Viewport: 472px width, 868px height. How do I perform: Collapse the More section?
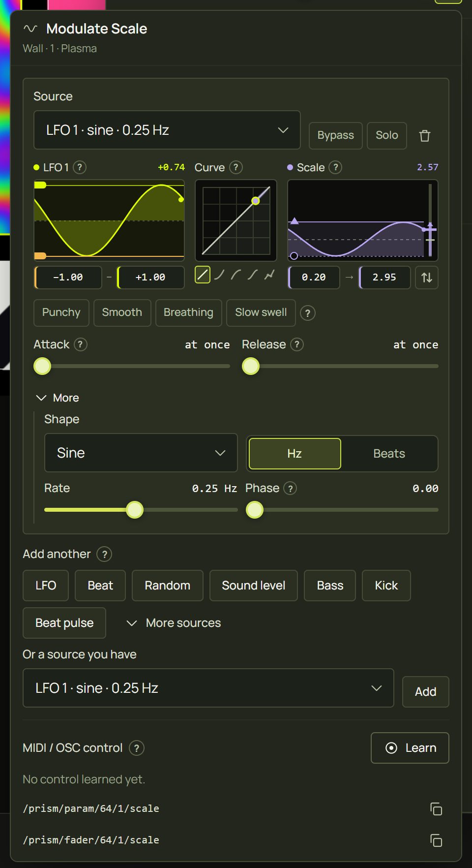[58, 398]
